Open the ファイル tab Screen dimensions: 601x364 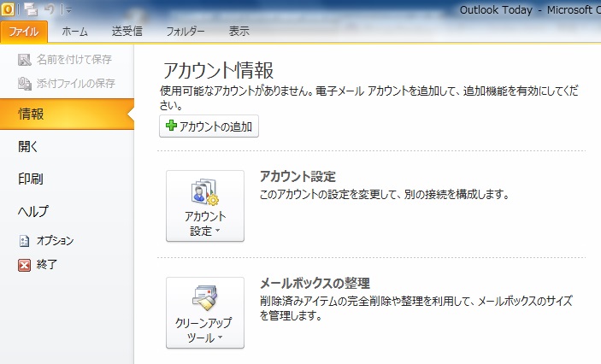[24, 32]
